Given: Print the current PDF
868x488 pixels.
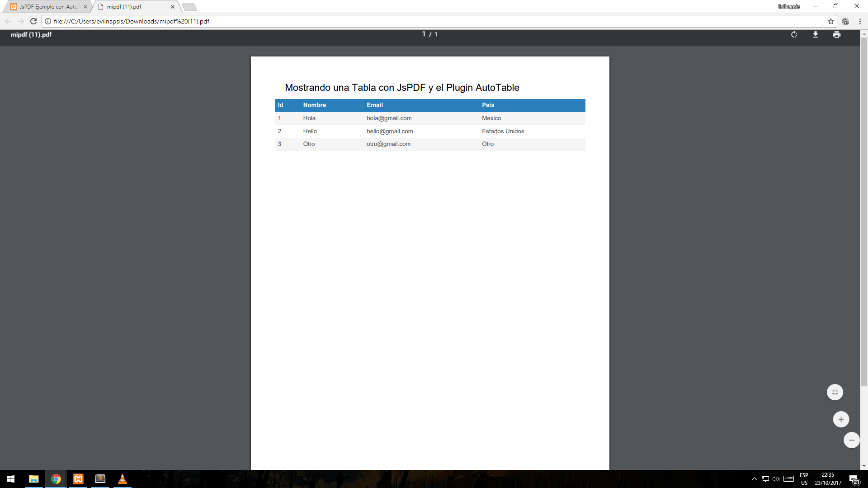Looking at the screenshot, I should (837, 34).
